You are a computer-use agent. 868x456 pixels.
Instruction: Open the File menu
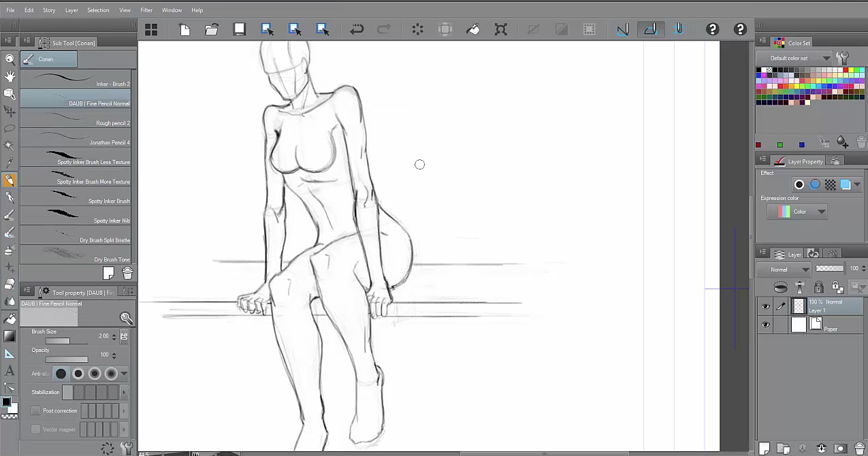pyautogui.click(x=10, y=10)
